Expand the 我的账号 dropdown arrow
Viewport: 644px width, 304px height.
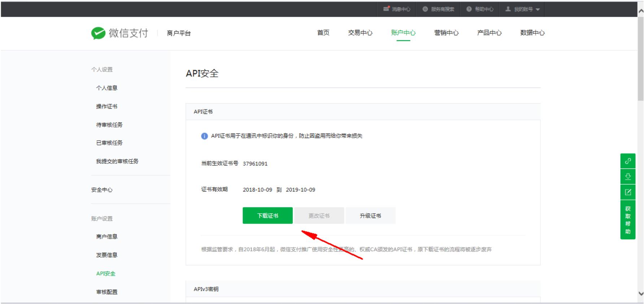click(538, 9)
